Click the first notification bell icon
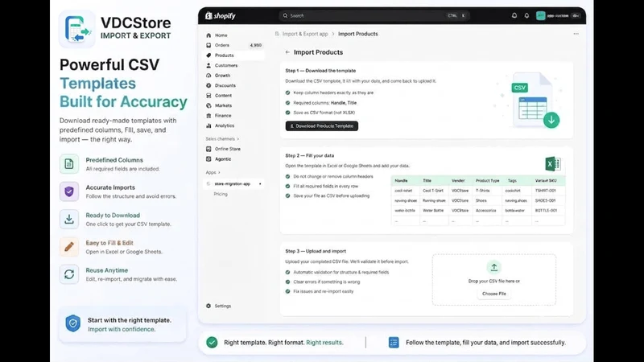Viewport: 644px width, 362px height. point(514,15)
